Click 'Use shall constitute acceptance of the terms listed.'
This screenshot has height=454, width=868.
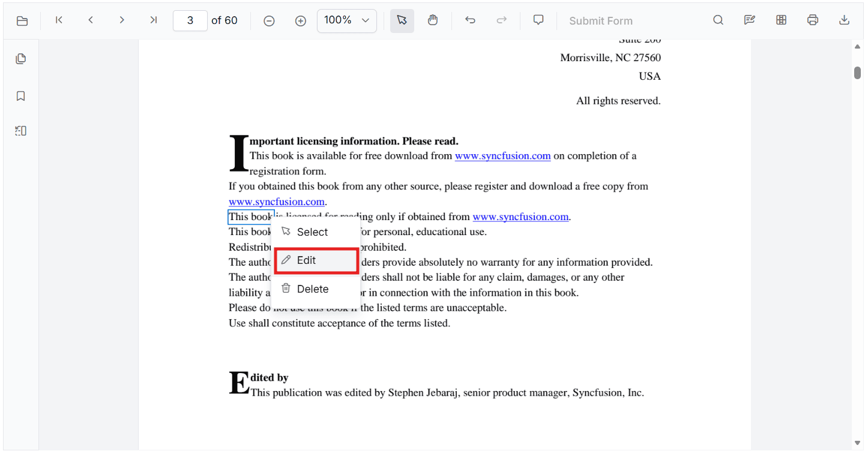tap(339, 323)
